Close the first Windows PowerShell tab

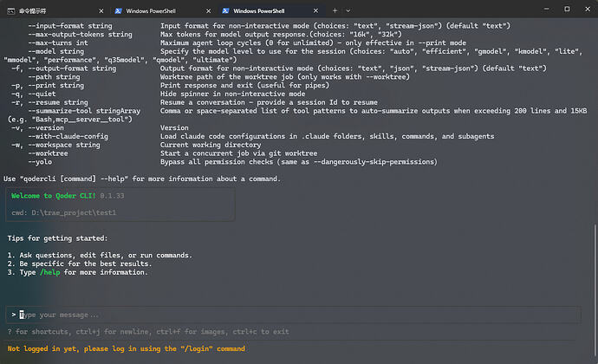tap(208, 11)
